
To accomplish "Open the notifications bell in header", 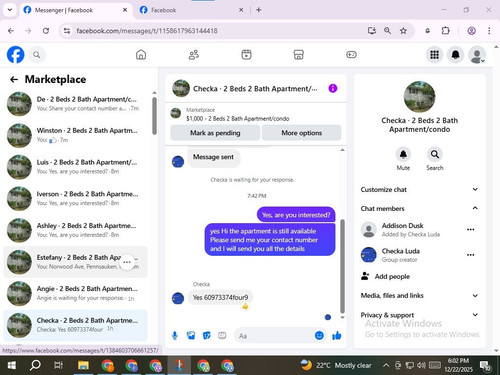I will [456, 55].
